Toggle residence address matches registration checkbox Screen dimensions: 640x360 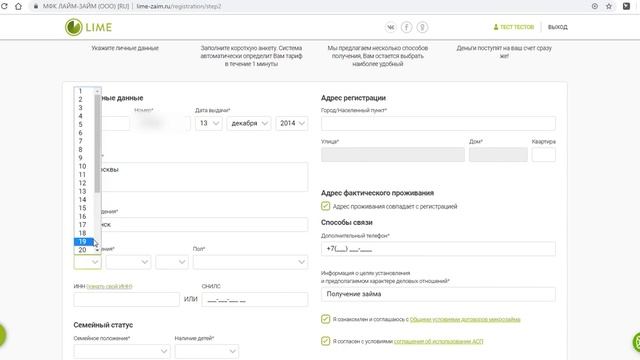point(325,206)
